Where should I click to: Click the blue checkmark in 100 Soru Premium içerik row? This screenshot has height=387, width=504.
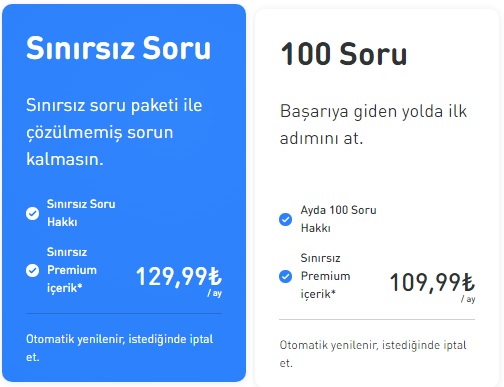point(285,276)
